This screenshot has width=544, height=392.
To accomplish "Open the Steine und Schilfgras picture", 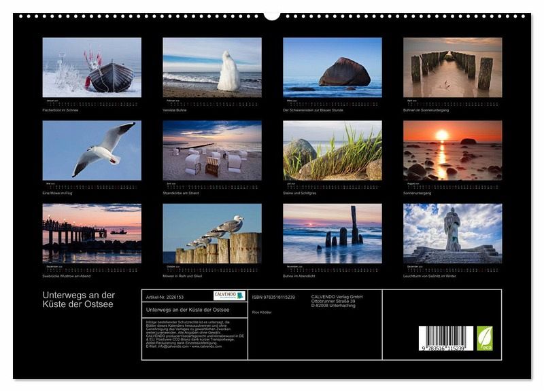I will [x=332, y=150].
